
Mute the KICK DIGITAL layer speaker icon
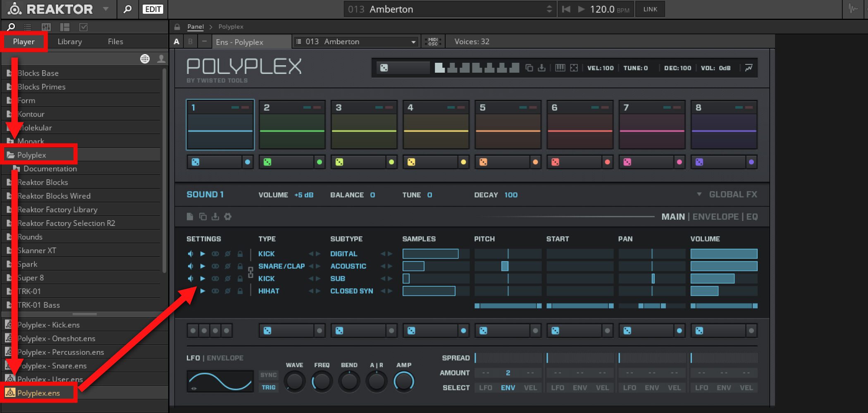pyautogui.click(x=191, y=254)
